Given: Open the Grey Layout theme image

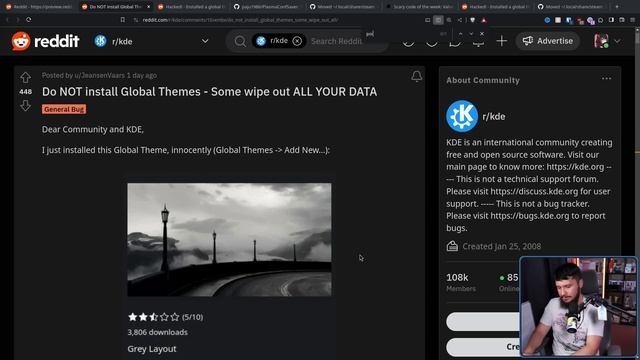Looking at the screenshot, I should pyautogui.click(x=229, y=240).
